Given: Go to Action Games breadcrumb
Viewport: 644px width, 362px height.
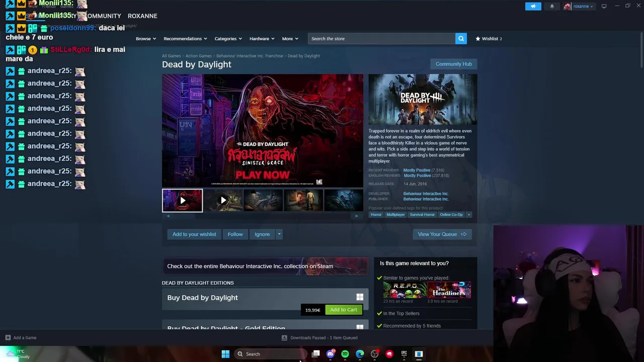Looking at the screenshot, I should 198,56.
